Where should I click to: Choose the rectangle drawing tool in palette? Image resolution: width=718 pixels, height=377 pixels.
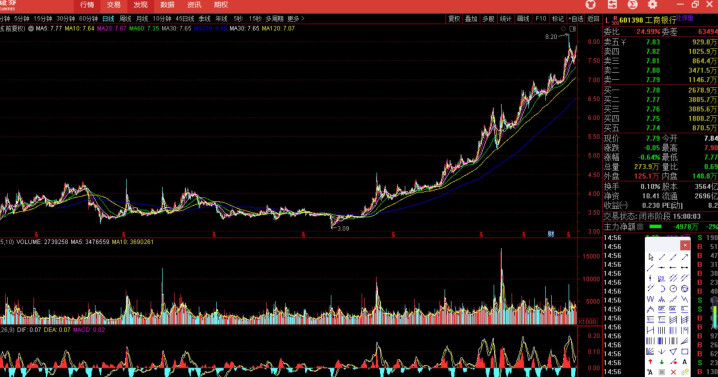[685, 351]
